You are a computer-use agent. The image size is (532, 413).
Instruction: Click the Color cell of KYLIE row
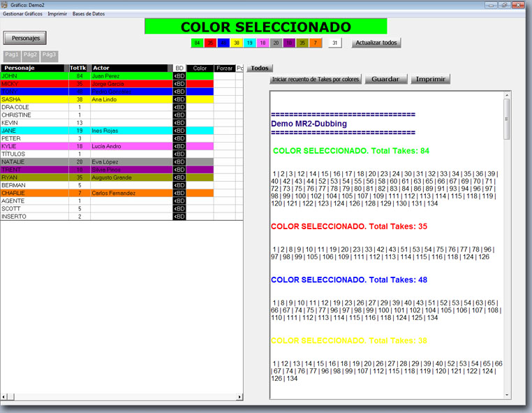(x=200, y=146)
